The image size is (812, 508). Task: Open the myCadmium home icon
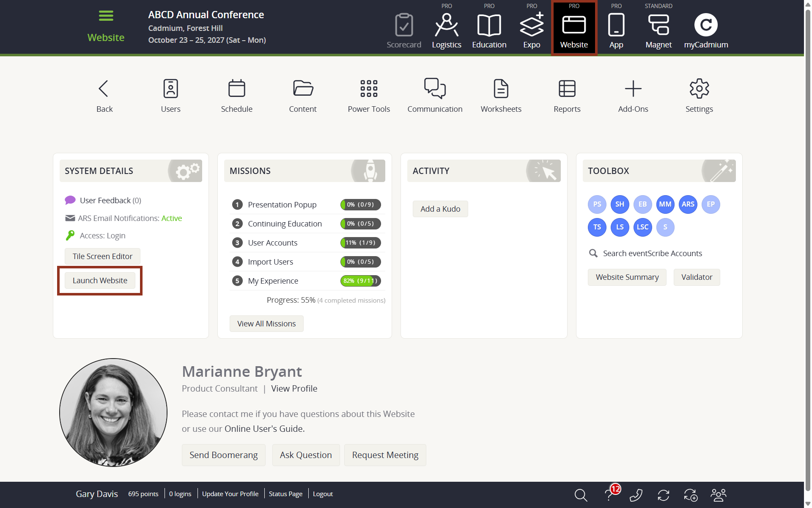click(x=705, y=25)
